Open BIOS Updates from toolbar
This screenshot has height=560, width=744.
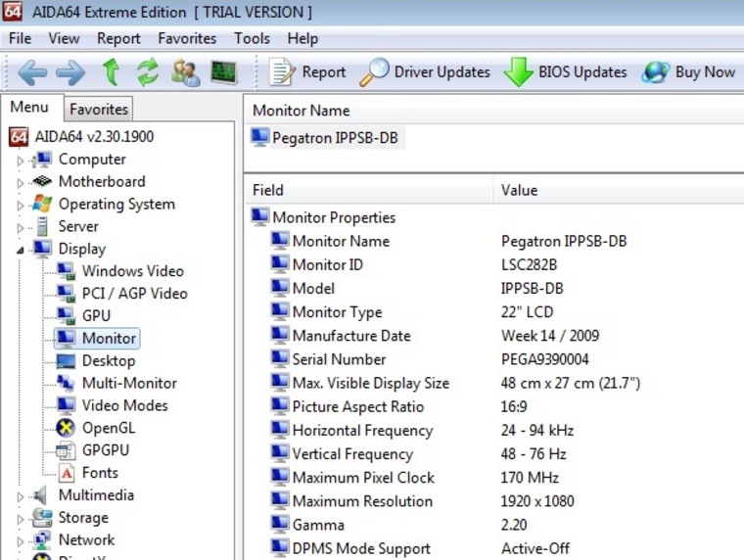(566, 72)
